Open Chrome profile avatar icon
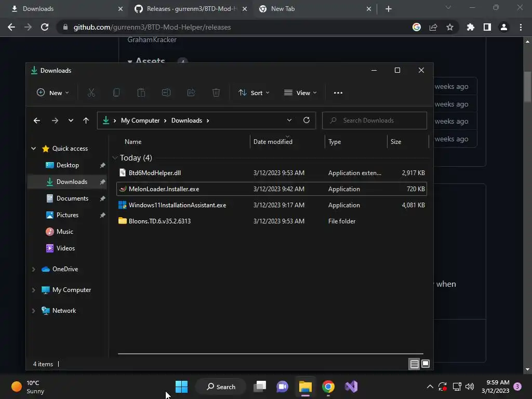The image size is (532, 399). 504,27
